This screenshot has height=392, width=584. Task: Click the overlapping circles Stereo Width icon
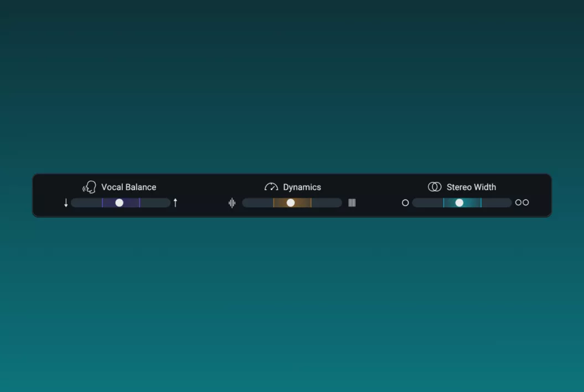coord(435,187)
